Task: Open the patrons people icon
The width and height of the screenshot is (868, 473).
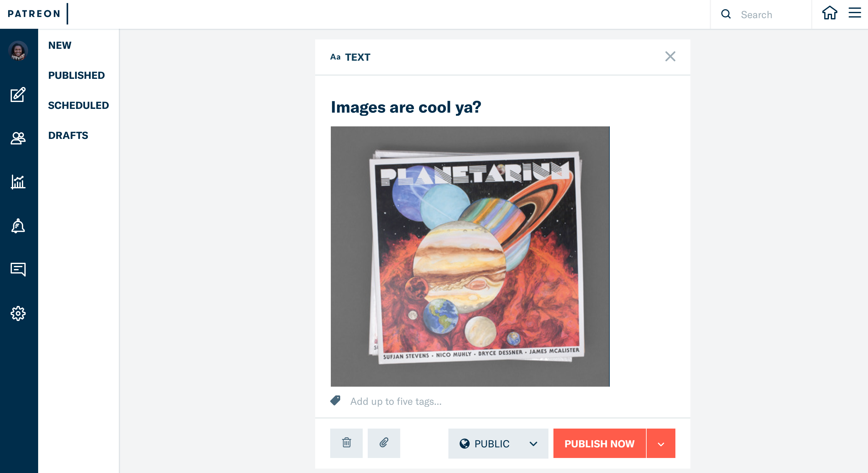Action: 18,138
